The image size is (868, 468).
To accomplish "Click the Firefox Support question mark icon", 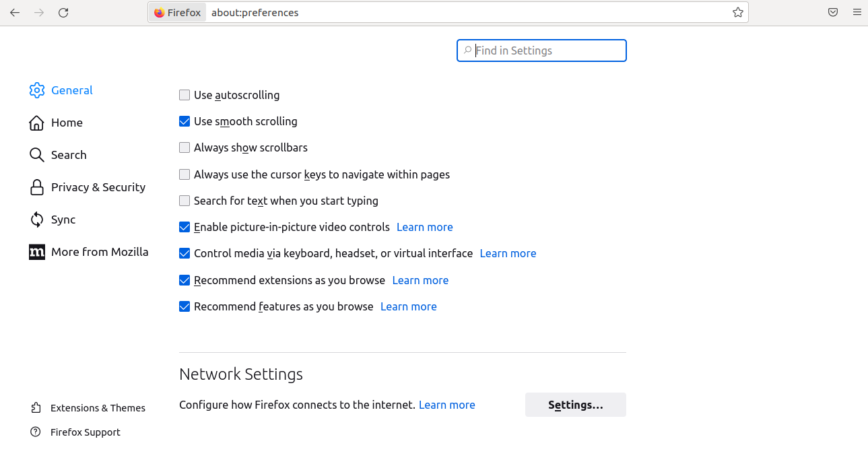I will 36,432.
